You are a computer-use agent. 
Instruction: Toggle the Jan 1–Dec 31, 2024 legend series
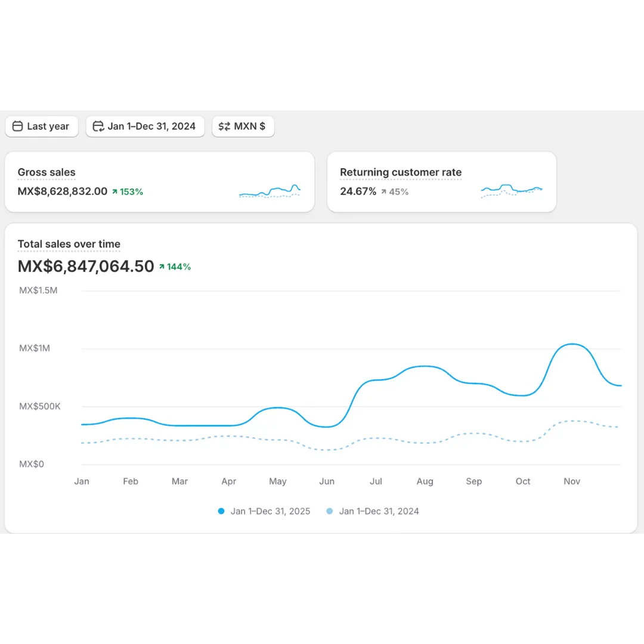coord(373,511)
